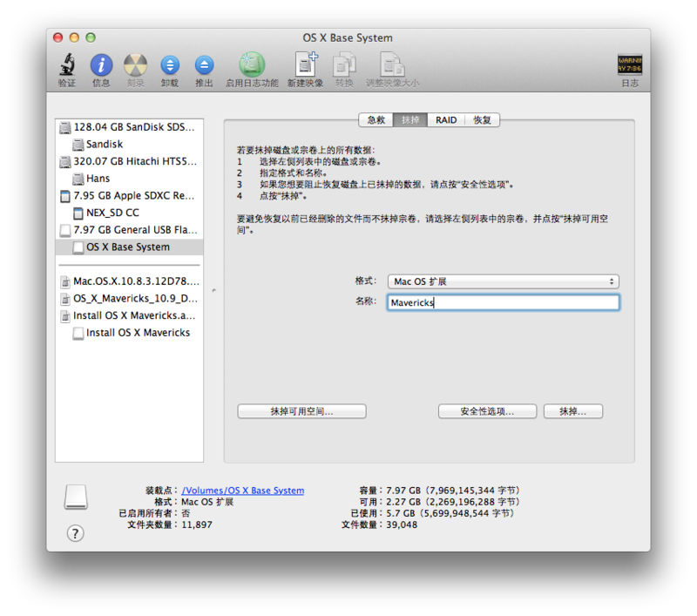Select Mac.OS.X.10.8.3.12D78… disk image
The width and height of the screenshot is (697, 616).
tap(129, 281)
